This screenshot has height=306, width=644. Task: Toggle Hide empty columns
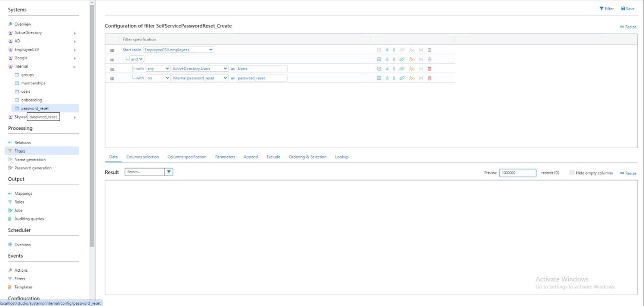point(572,173)
